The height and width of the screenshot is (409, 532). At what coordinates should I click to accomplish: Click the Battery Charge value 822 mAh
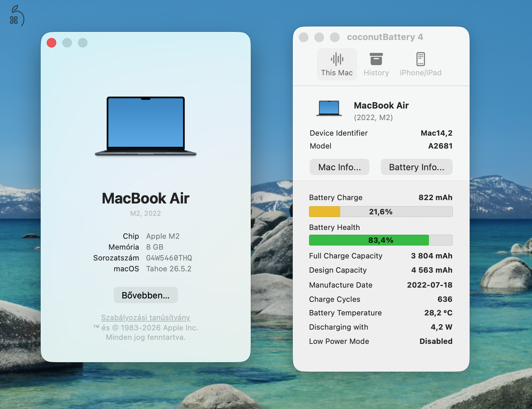(435, 197)
